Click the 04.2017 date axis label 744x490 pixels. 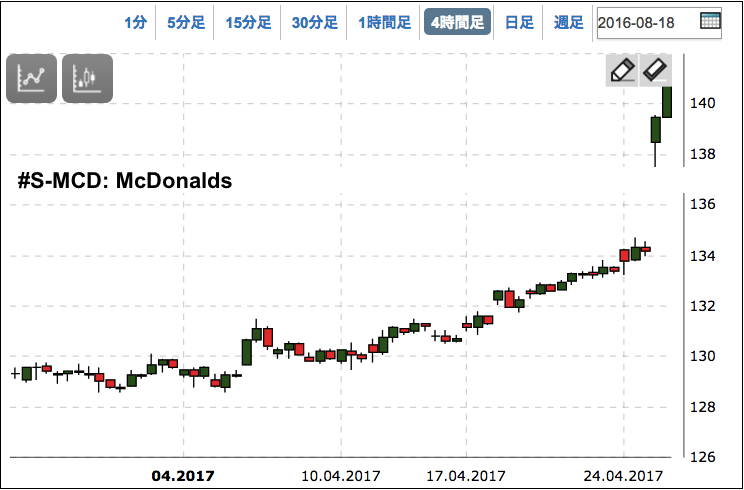183,475
